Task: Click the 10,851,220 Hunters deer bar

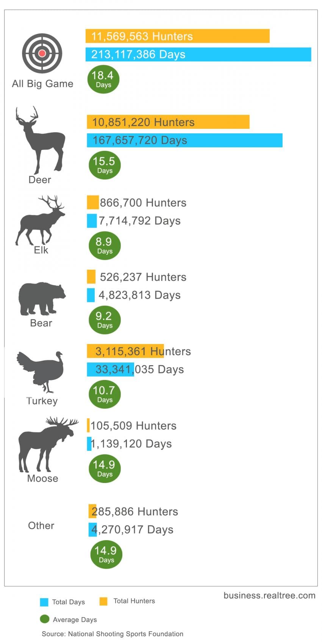Action: tap(168, 122)
